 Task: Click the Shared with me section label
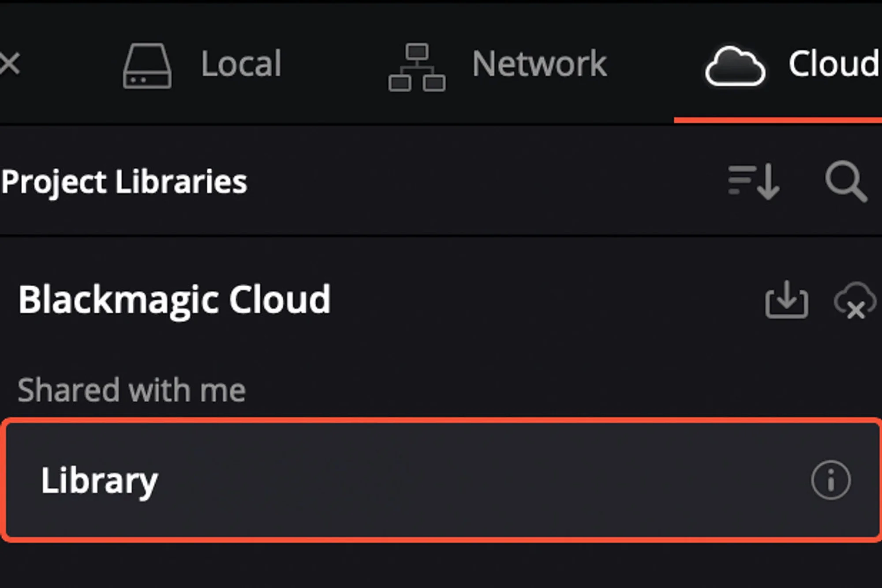132,389
